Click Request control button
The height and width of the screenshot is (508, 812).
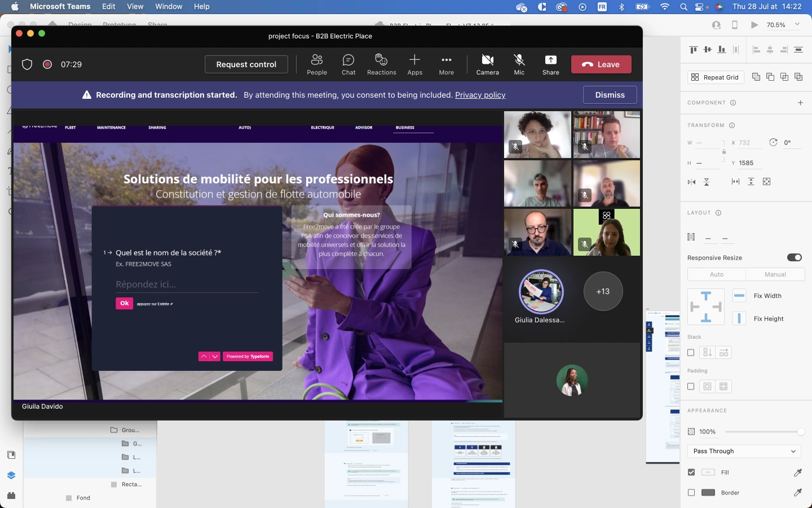[246, 64]
